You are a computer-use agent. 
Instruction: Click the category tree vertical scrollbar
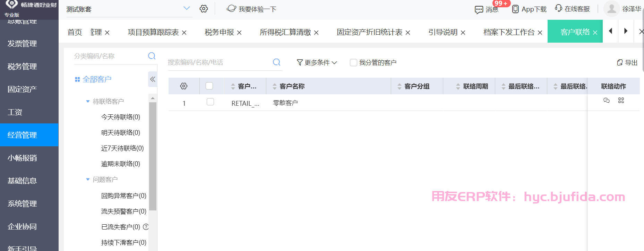coord(153,156)
